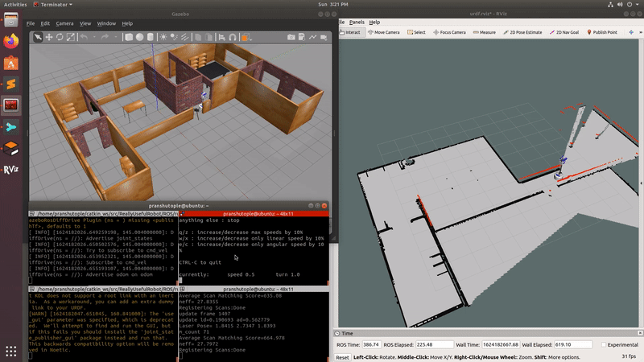Image resolution: width=644 pixels, height=362 pixels.
Task: Take a screenshot with Gazebo camera icon
Action: pyautogui.click(x=291, y=37)
